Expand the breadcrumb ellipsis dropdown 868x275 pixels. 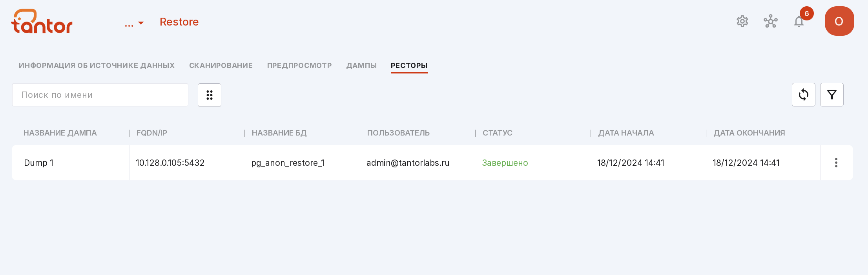pyautogui.click(x=134, y=24)
